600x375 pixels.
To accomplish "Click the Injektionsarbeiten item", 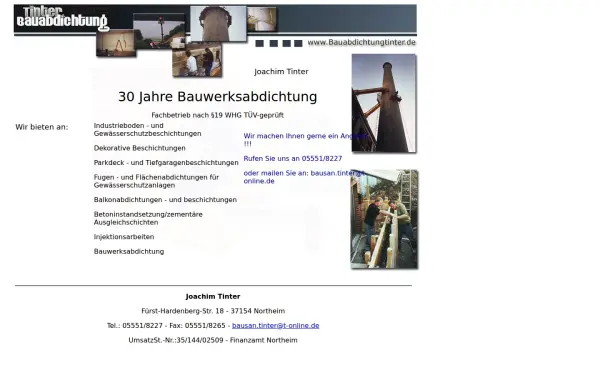I will click(124, 237).
